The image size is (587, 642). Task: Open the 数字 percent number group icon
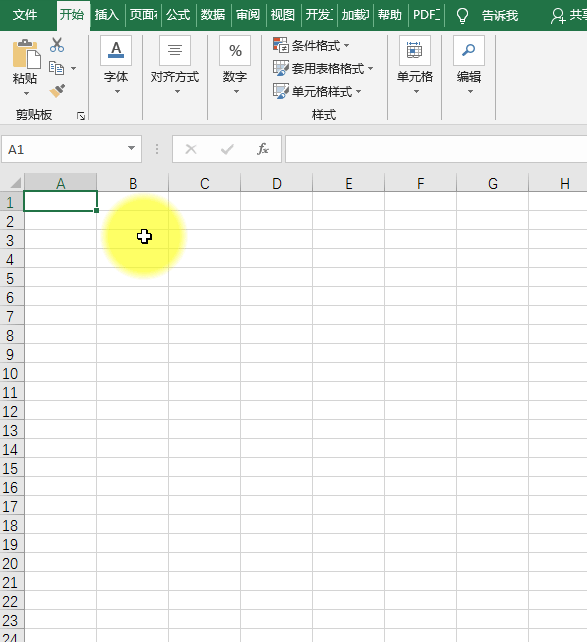[235, 51]
